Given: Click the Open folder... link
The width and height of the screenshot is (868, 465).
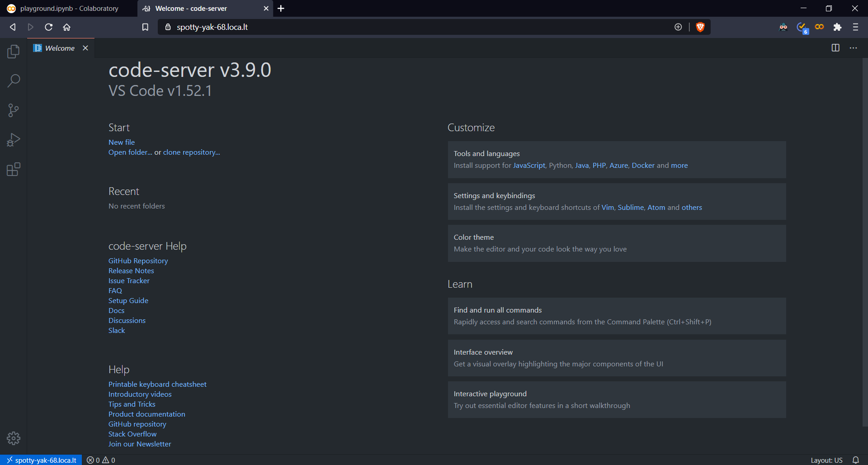Looking at the screenshot, I should 130,152.
